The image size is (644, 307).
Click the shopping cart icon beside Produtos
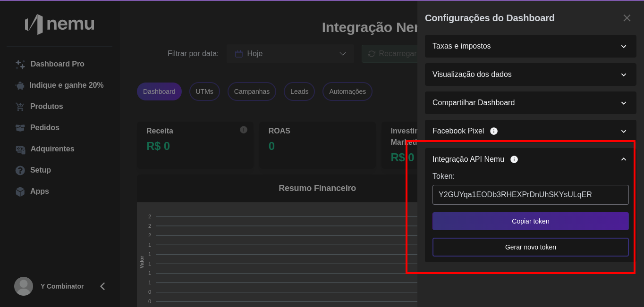(x=20, y=107)
